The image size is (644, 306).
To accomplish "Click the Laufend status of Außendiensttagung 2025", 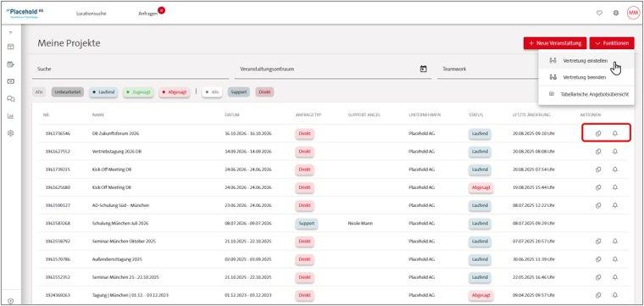I will pos(480,259).
